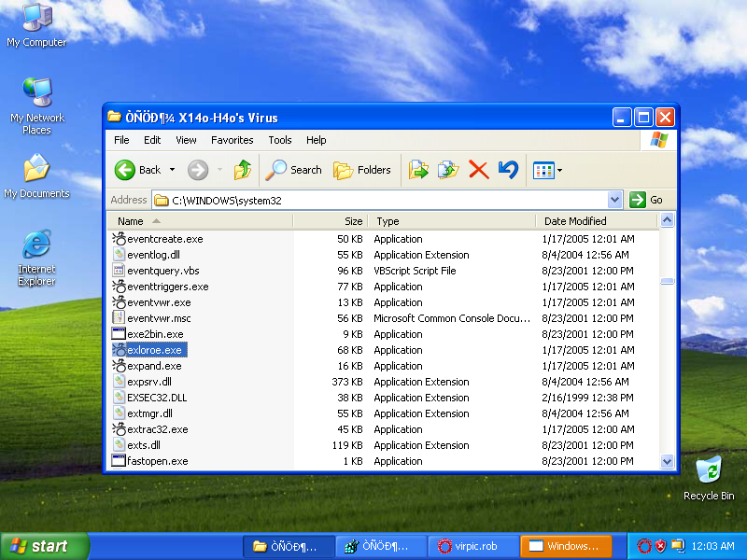The image size is (747, 560).
Task: Sort by the Name column header
Action: pyautogui.click(x=200, y=221)
